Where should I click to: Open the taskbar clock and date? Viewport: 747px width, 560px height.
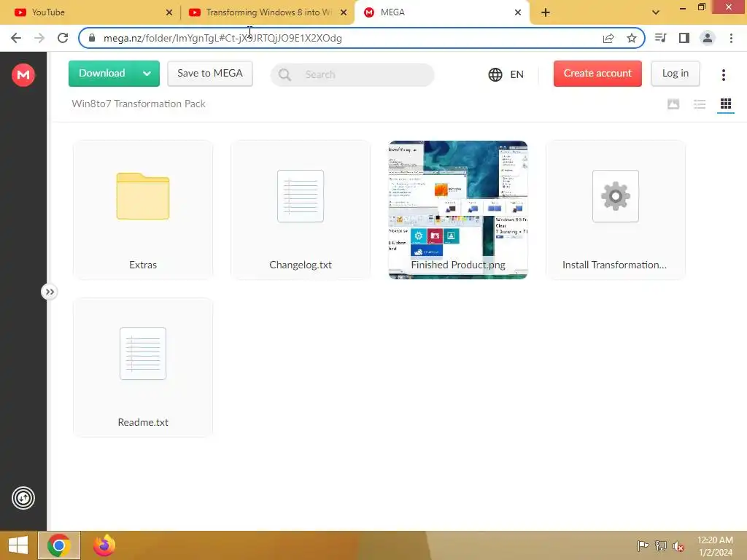point(715,546)
